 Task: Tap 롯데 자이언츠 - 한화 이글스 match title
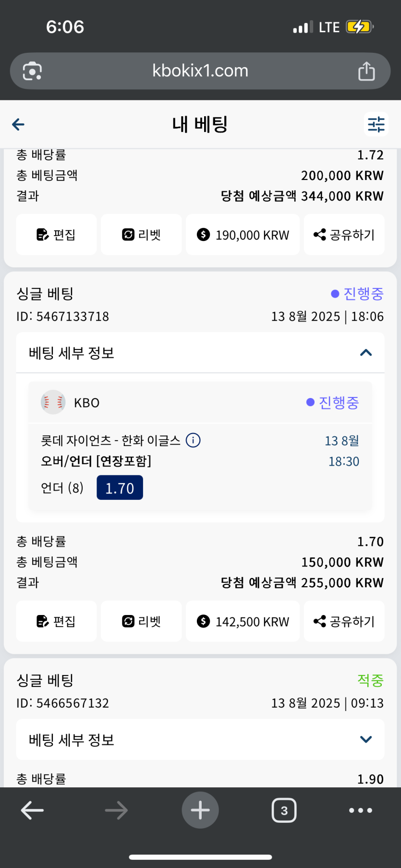(x=110, y=440)
